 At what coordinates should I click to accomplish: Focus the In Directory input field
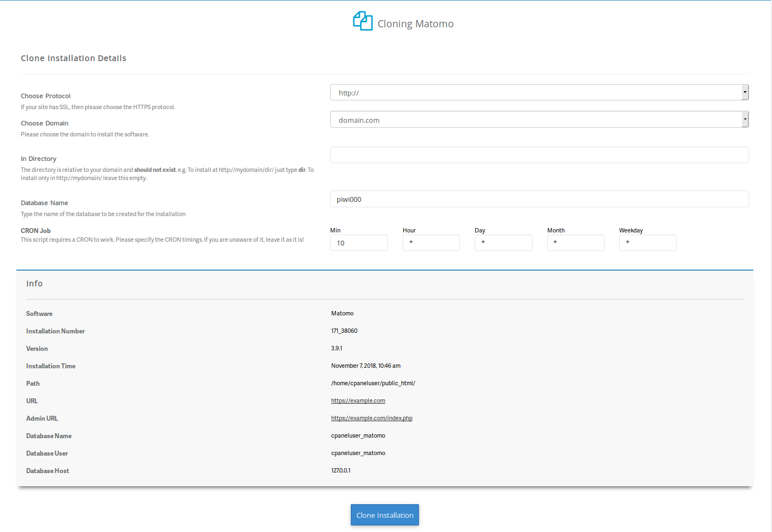[539, 155]
